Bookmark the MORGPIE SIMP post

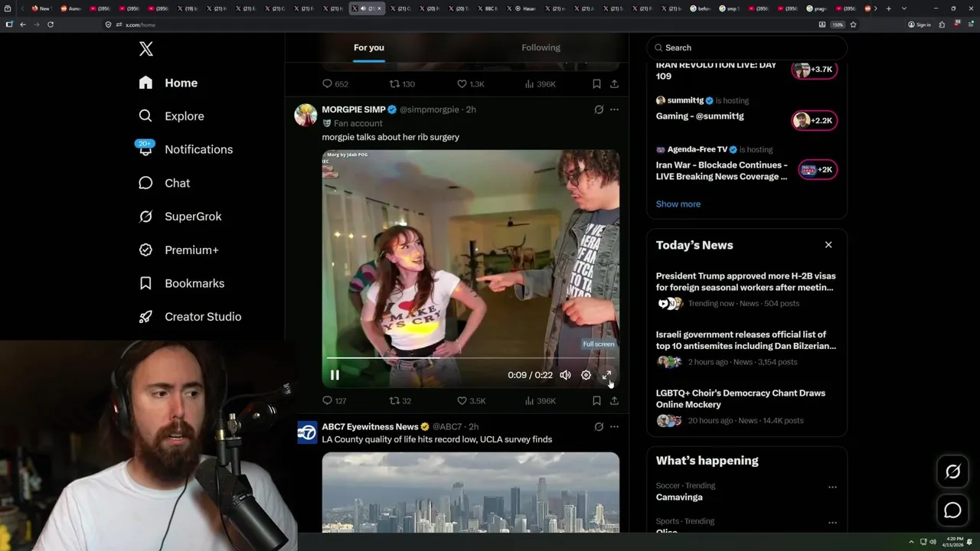(596, 400)
